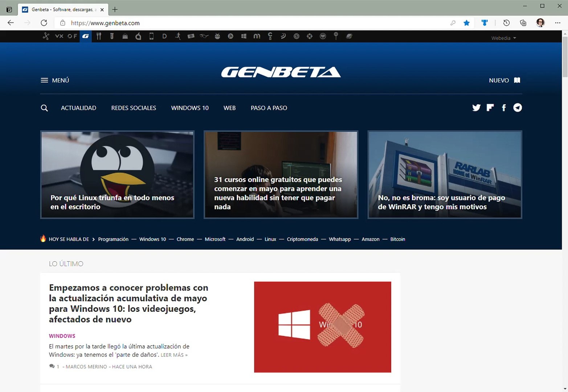Image resolution: width=568 pixels, height=392 pixels.
Task: Open the rewards trophy toolbar icon
Action: [x=484, y=23]
